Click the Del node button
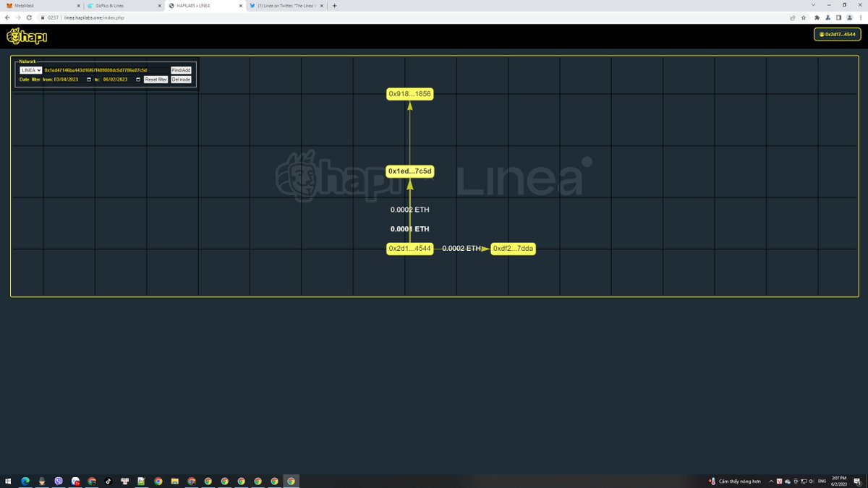Image resolution: width=868 pixels, height=488 pixels. (x=181, y=80)
